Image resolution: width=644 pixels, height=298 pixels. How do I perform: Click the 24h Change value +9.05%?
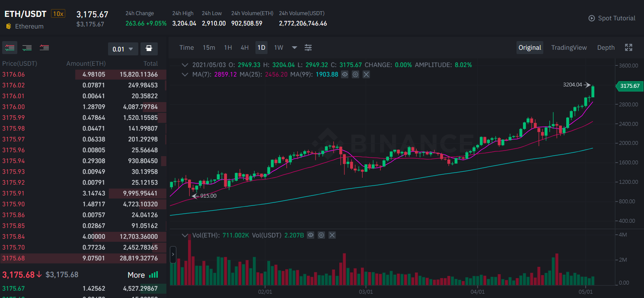[x=157, y=23]
